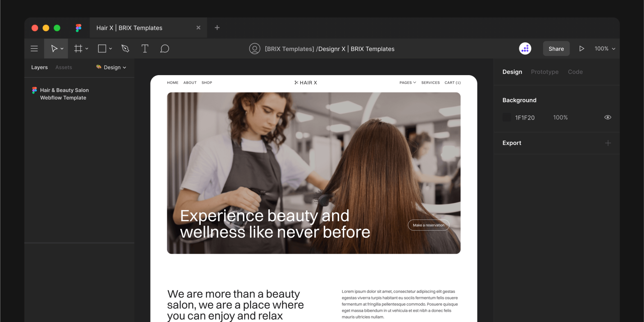The image size is (644, 322).
Task: Open the Comment tool
Action: 164,48
